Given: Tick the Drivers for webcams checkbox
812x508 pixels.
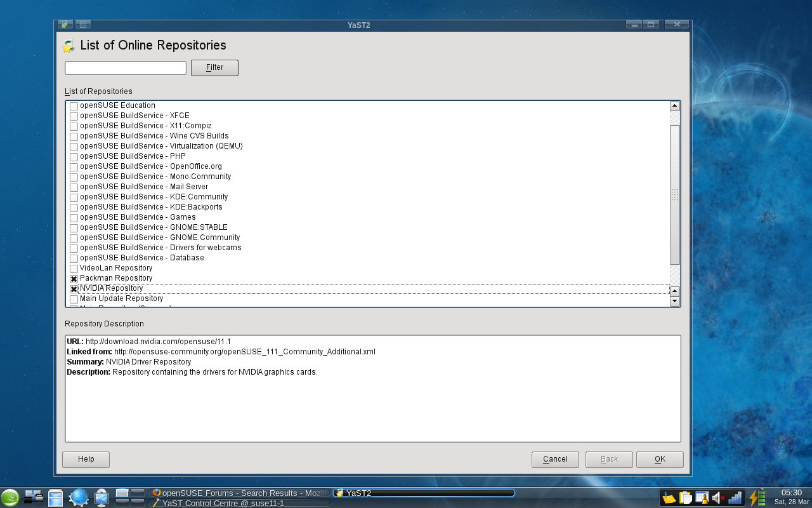Looking at the screenshot, I should pyautogui.click(x=74, y=248).
